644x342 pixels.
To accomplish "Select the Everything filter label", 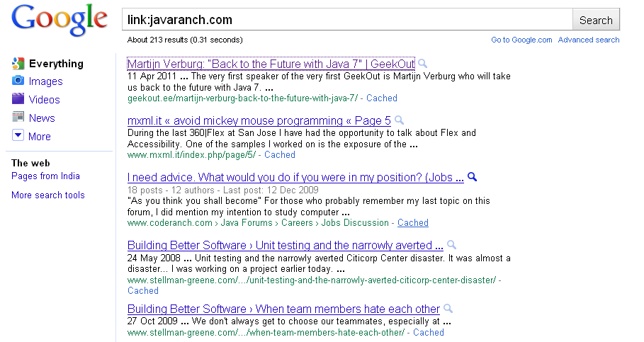I will pos(56,64).
